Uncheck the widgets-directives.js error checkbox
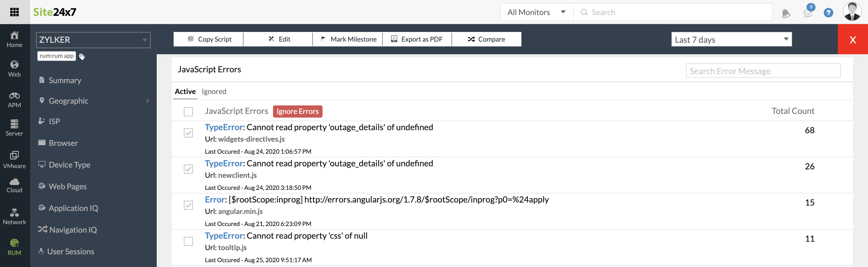This screenshot has width=868, height=267. point(188,133)
